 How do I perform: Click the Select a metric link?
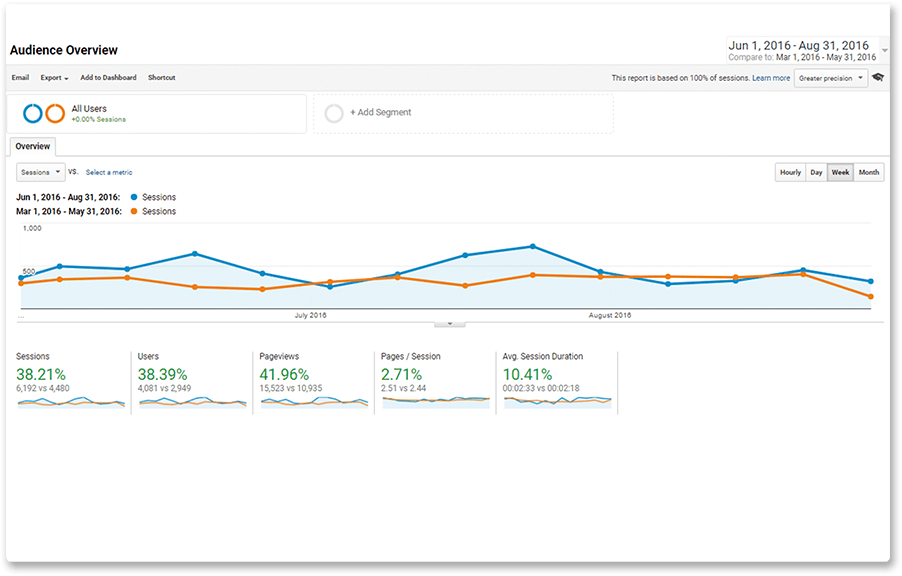point(109,172)
